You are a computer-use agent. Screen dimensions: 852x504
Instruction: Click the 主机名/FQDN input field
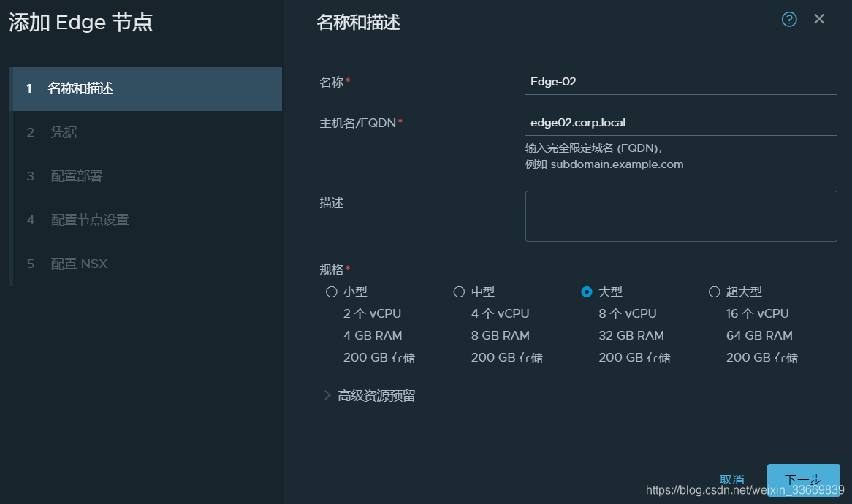point(681,123)
